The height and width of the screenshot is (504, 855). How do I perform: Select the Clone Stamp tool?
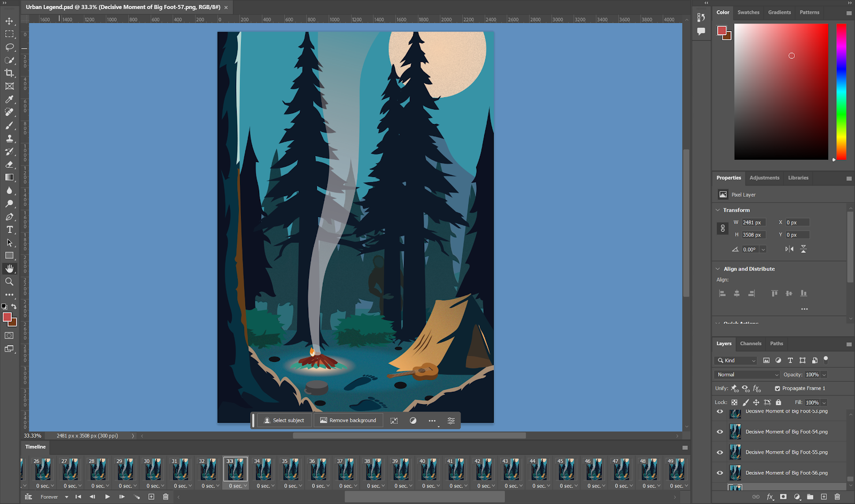(x=9, y=138)
